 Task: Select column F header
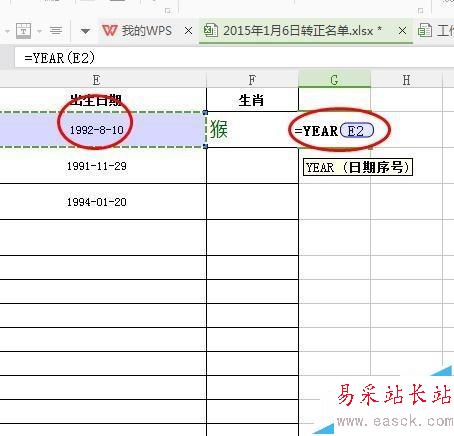tap(252, 80)
